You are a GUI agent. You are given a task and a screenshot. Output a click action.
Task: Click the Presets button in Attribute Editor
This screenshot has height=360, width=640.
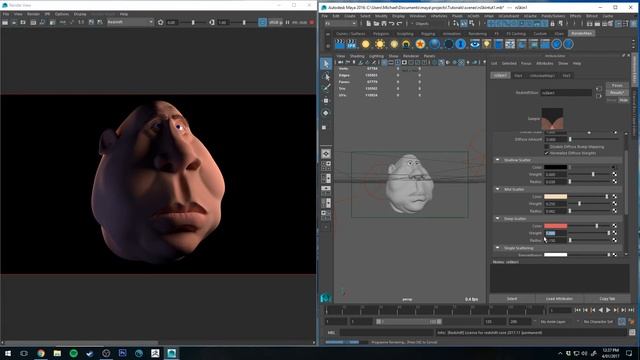[x=617, y=93]
